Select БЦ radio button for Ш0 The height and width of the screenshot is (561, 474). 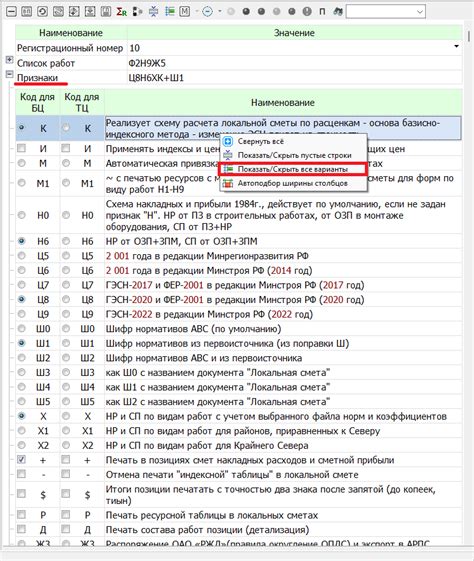pos(21,328)
